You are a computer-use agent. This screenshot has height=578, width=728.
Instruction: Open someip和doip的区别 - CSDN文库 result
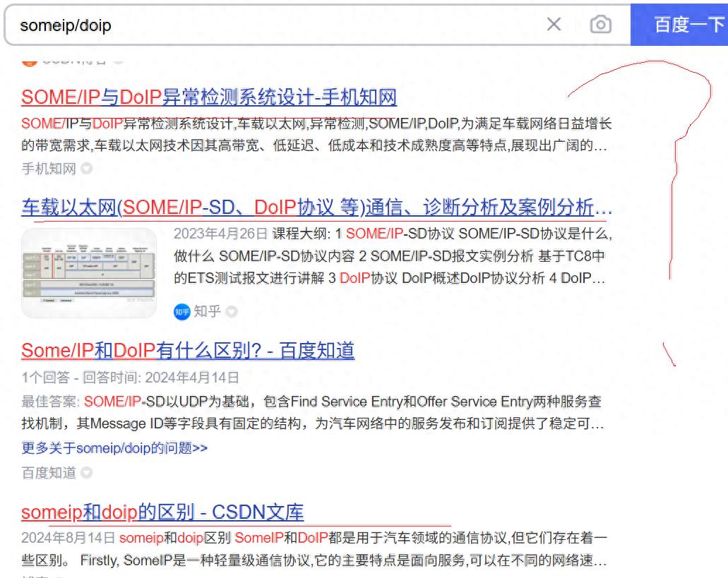162,512
